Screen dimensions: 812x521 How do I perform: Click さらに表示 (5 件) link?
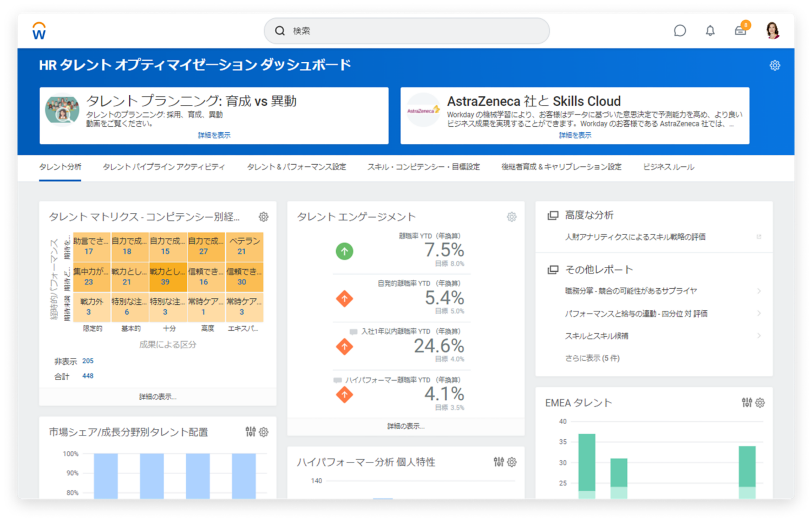(592, 358)
